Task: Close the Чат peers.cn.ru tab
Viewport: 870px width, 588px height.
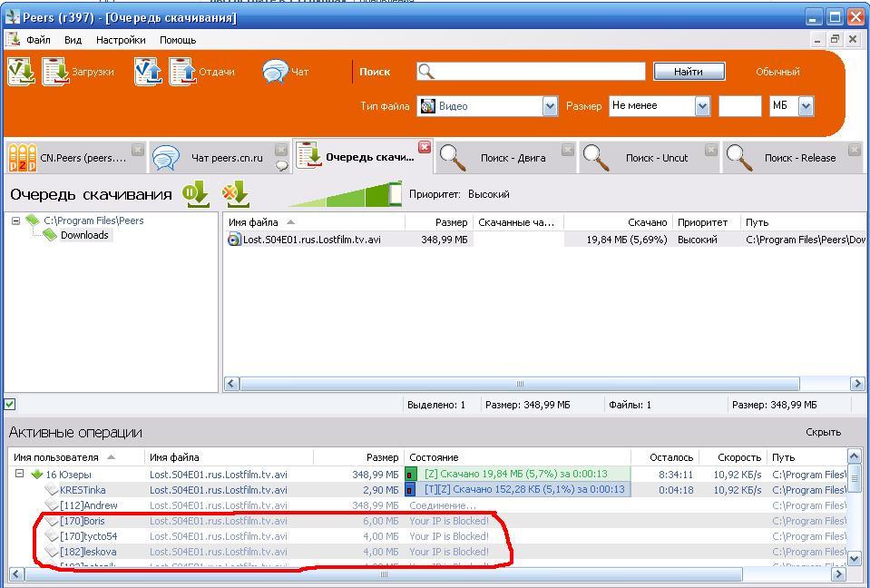Action: click(281, 150)
